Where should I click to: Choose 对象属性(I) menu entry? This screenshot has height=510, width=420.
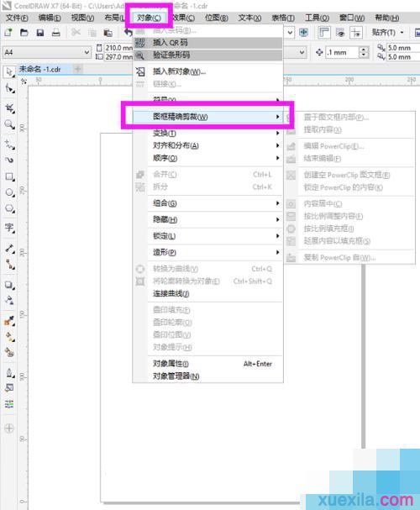(x=208, y=364)
